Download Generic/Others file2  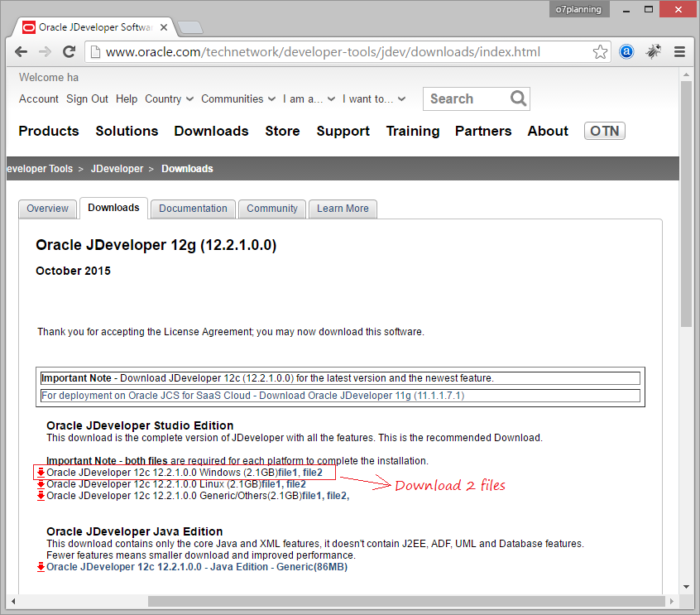pos(337,496)
